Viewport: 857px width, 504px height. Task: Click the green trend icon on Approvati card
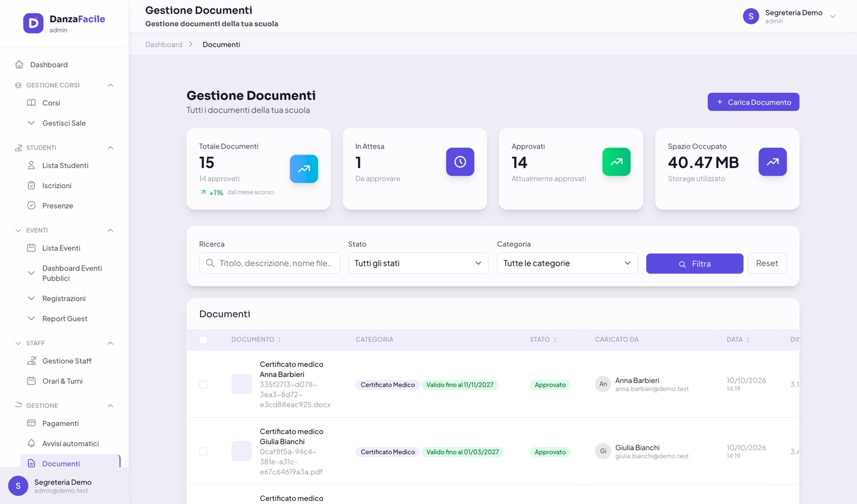click(x=617, y=162)
